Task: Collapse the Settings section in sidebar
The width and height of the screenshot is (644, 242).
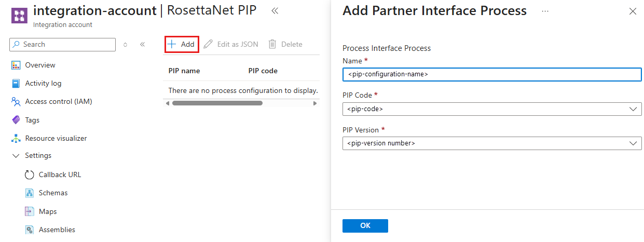Action: [x=16, y=156]
